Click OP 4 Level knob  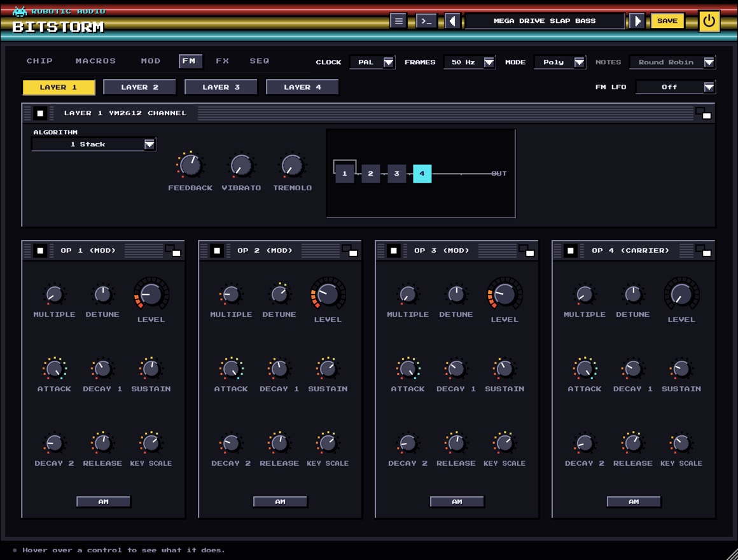coord(681,294)
